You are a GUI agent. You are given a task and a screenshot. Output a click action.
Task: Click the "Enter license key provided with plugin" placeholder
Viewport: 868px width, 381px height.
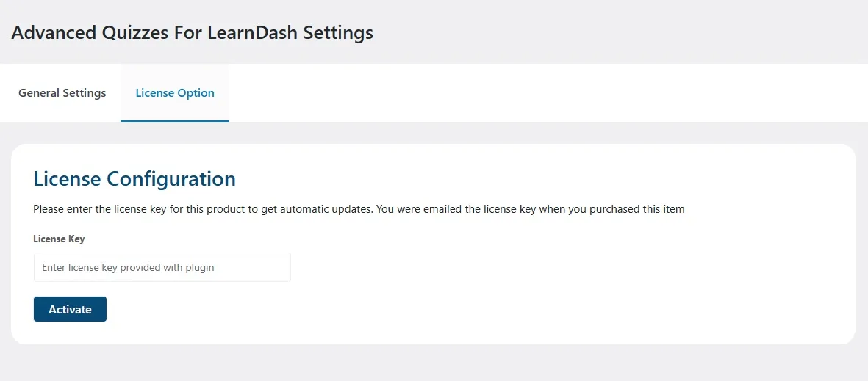(128, 268)
